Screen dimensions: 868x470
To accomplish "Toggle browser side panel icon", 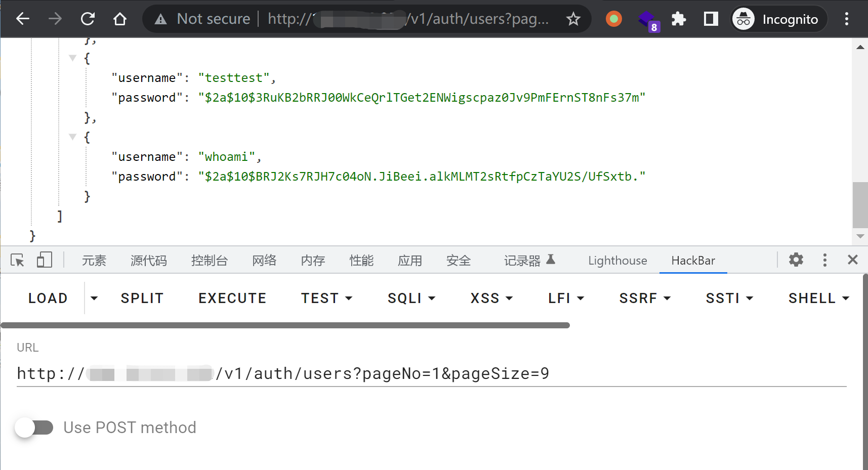I will (711, 19).
